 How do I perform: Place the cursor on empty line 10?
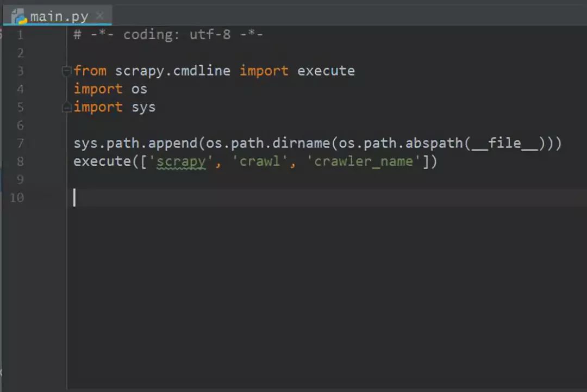coord(329,198)
